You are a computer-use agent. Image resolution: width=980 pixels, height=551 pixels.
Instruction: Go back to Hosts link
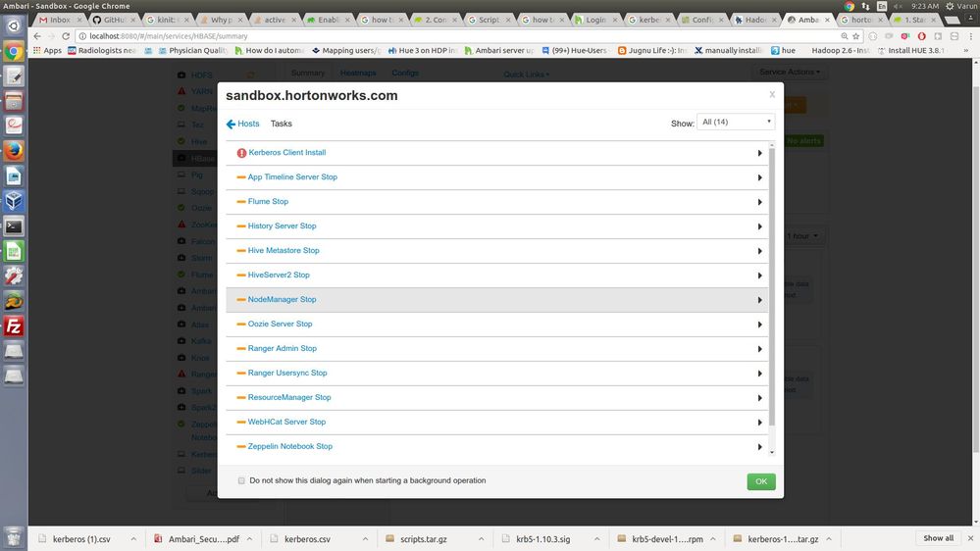(248, 124)
